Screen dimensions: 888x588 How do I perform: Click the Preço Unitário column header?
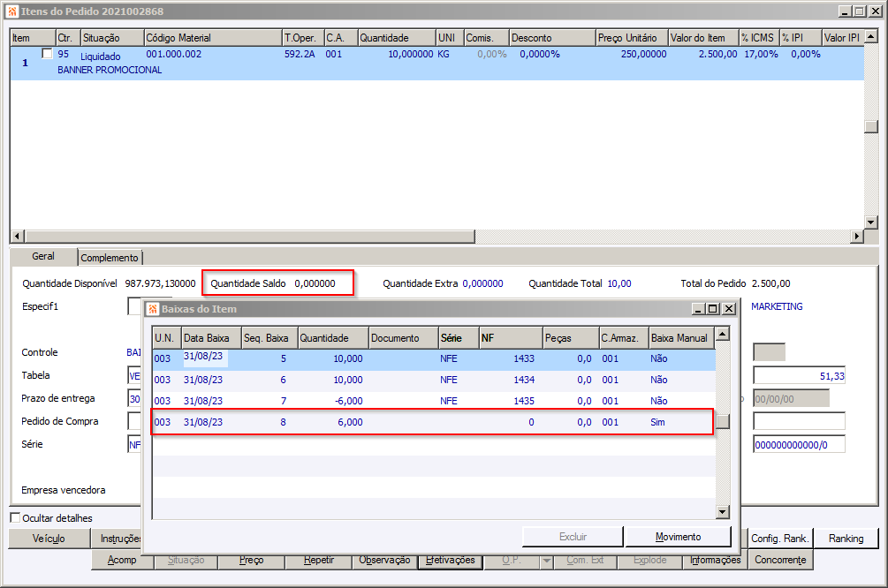click(x=632, y=38)
